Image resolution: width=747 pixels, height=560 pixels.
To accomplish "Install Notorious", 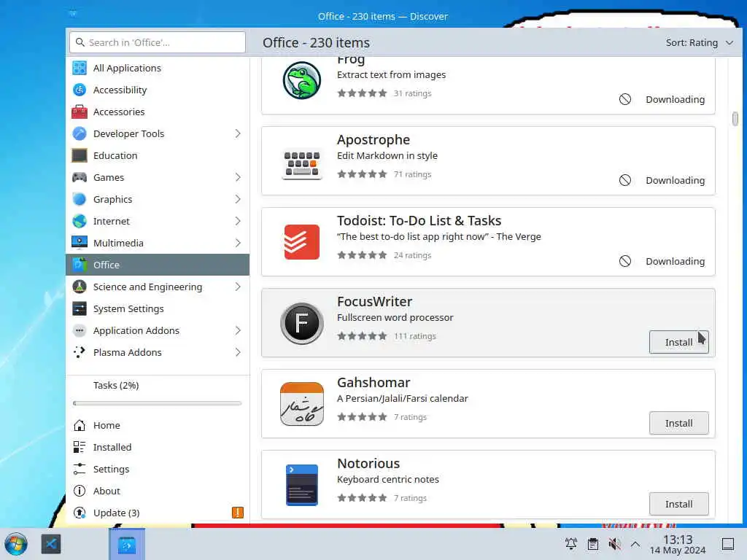I will click(x=678, y=505).
